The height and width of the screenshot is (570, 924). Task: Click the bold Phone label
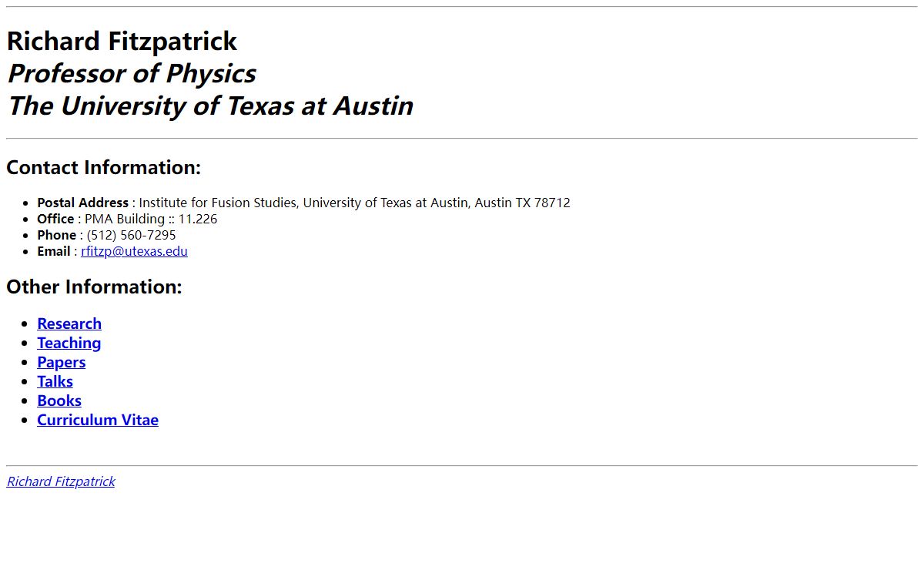pos(56,235)
